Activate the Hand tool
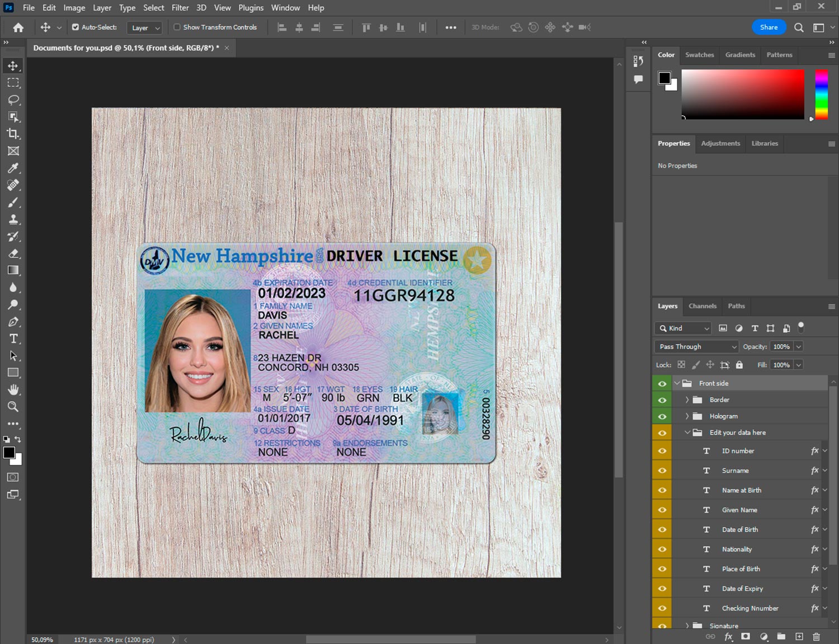 coord(13,389)
